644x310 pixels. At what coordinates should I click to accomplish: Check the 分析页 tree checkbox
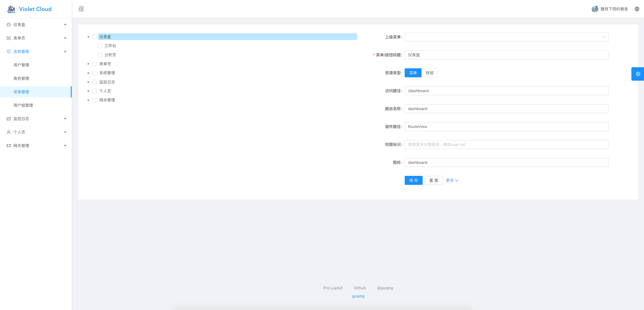coord(99,55)
